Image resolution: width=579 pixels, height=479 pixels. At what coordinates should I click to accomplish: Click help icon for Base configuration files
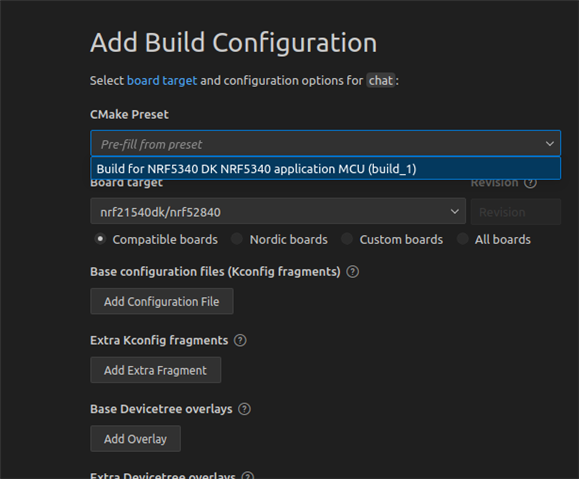353,271
